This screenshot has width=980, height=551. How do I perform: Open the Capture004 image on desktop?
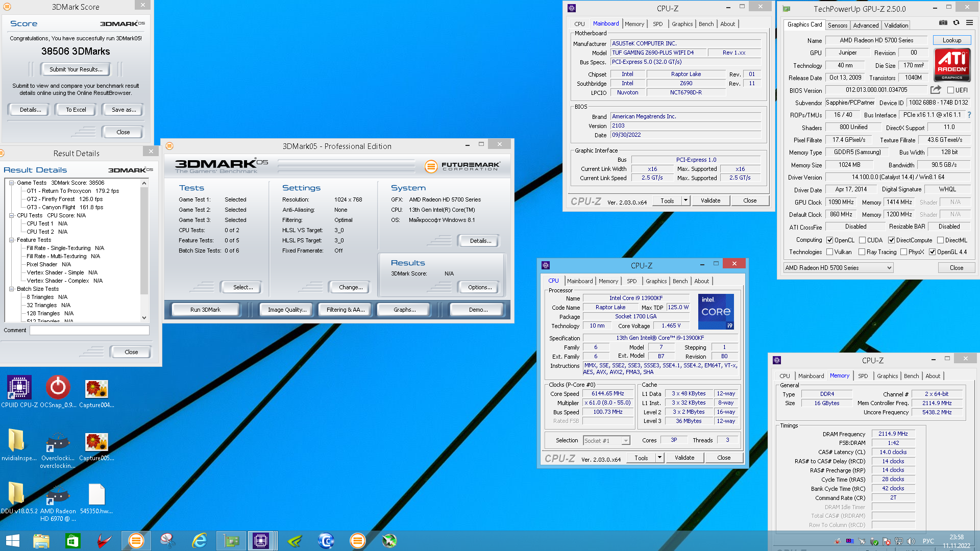[96, 392]
